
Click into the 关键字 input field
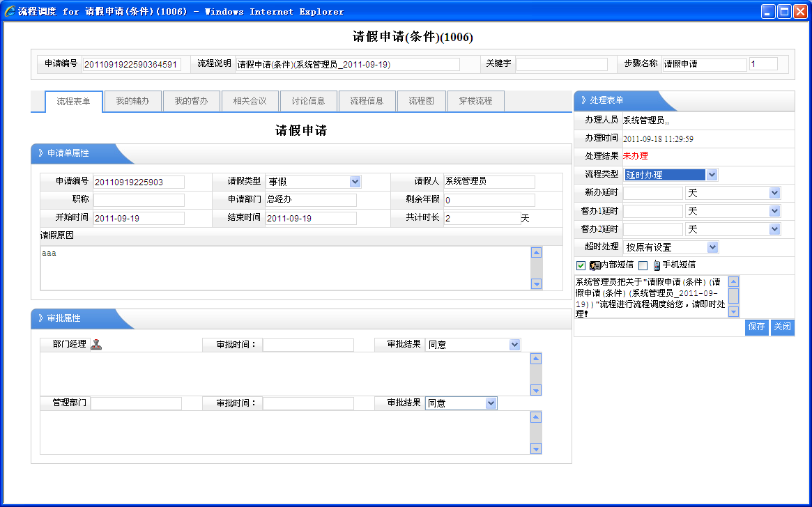[x=562, y=64]
